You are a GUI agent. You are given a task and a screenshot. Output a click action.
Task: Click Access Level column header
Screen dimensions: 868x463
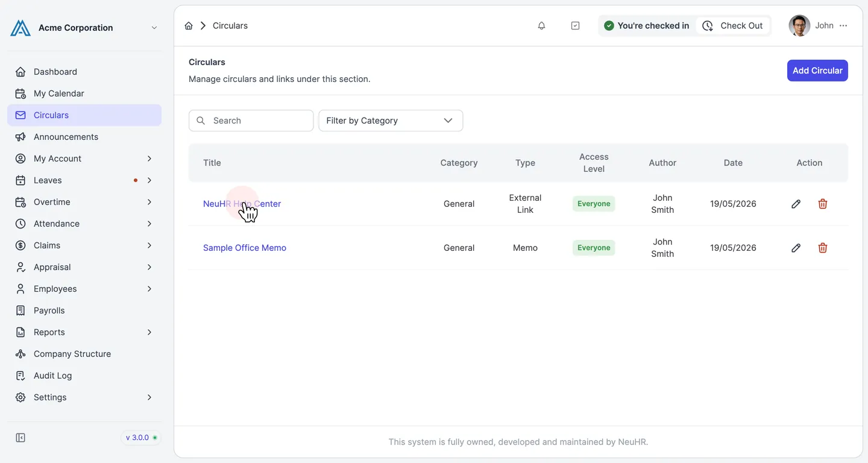point(594,163)
